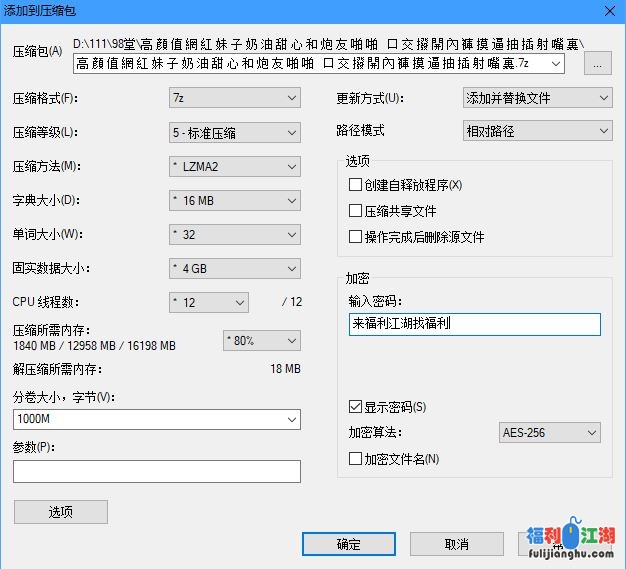Screen dimensions: 626x569
Task: Expand the 字典大小 16 MB dropdown
Action: tap(235, 200)
